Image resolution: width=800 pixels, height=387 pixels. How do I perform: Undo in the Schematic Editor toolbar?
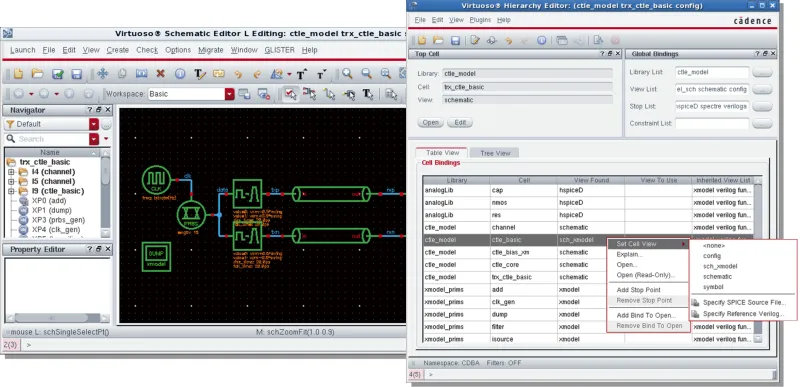[238, 74]
